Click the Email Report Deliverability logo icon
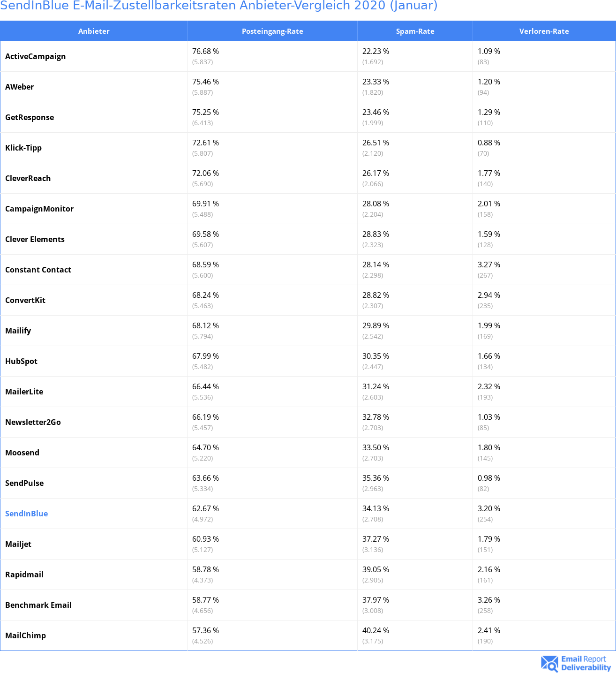The width and height of the screenshot is (616, 673). pyautogui.click(x=549, y=664)
